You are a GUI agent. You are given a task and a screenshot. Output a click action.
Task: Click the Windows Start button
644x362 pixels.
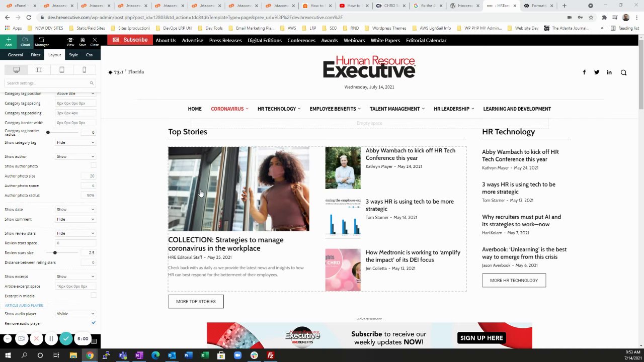point(8,355)
